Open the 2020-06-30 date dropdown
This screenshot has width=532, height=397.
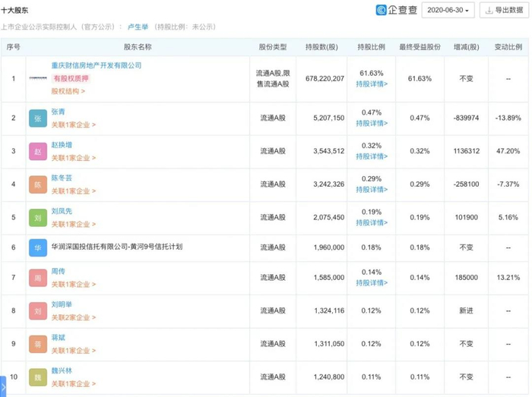tap(449, 10)
